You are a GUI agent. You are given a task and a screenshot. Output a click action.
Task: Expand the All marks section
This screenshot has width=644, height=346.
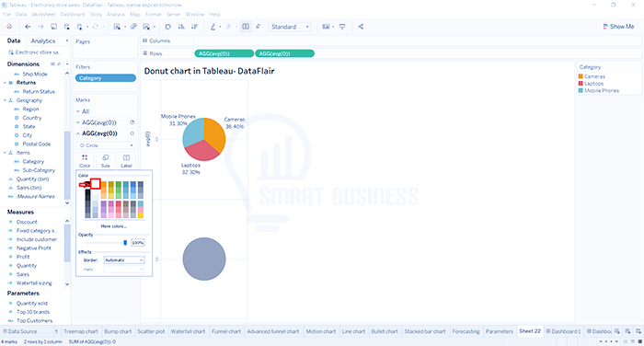click(78, 111)
